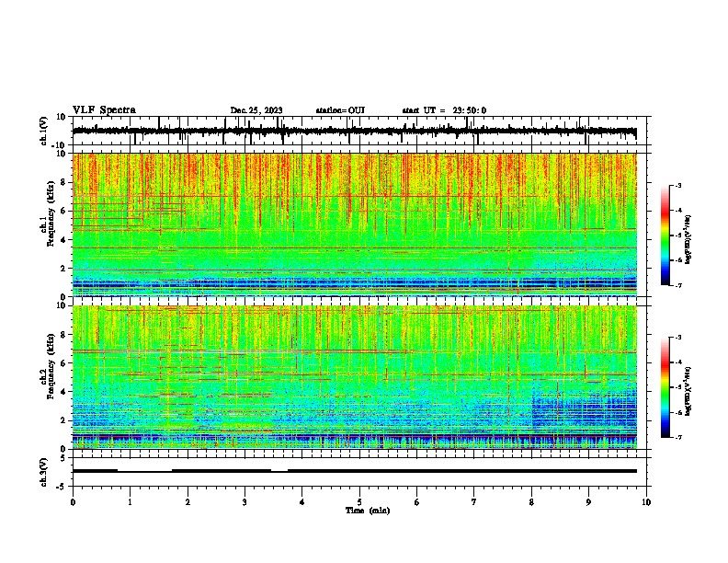Image resolution: width=728 pixels, height=563 pixels.
Task: Click the "-7" label on ch.1 colorbar
Action: (x=677, y=285)
